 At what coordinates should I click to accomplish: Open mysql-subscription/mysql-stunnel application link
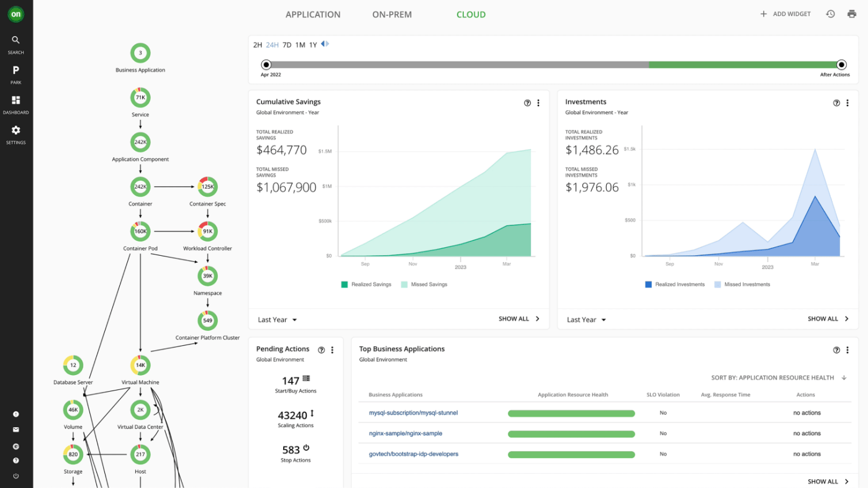[413, 413]
